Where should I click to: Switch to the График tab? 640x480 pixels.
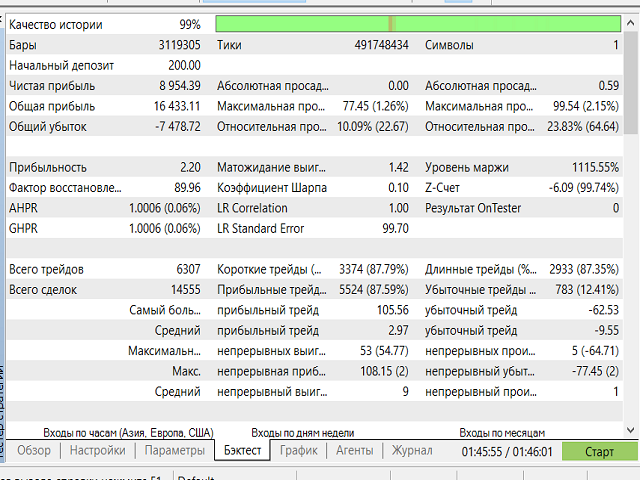click(x=298, y=450)
